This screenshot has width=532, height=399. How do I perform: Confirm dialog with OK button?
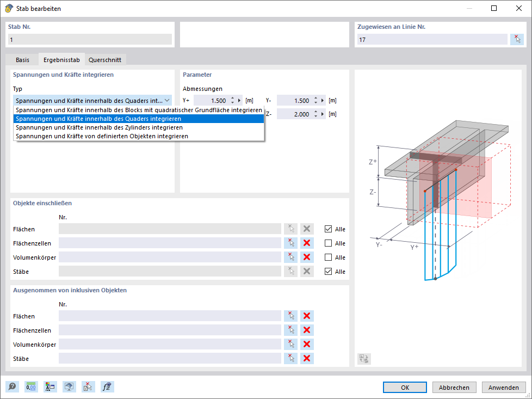[x=405, y=388]
